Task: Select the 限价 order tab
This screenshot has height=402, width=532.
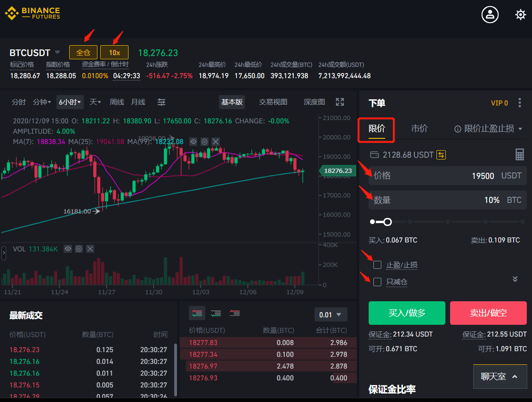Action: point(377,129)
